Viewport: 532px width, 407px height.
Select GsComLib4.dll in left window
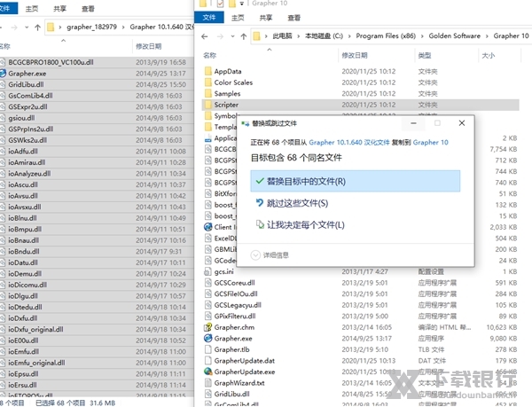coord(30,96)
